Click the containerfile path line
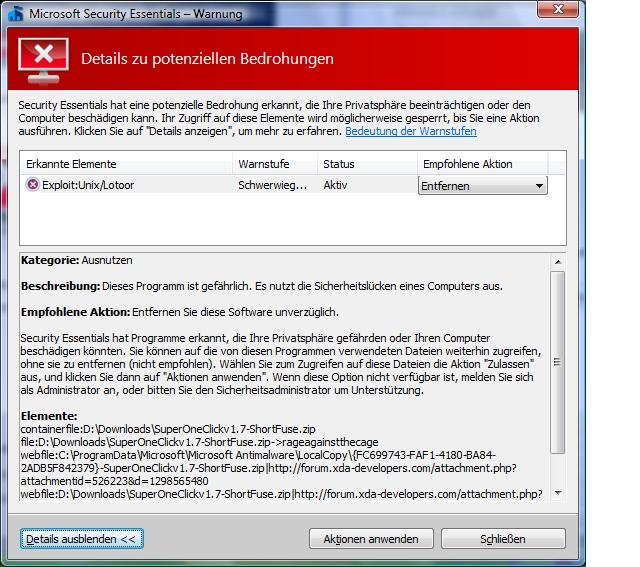This screenshot has height=567, width=640. click(x=168, y=429)
